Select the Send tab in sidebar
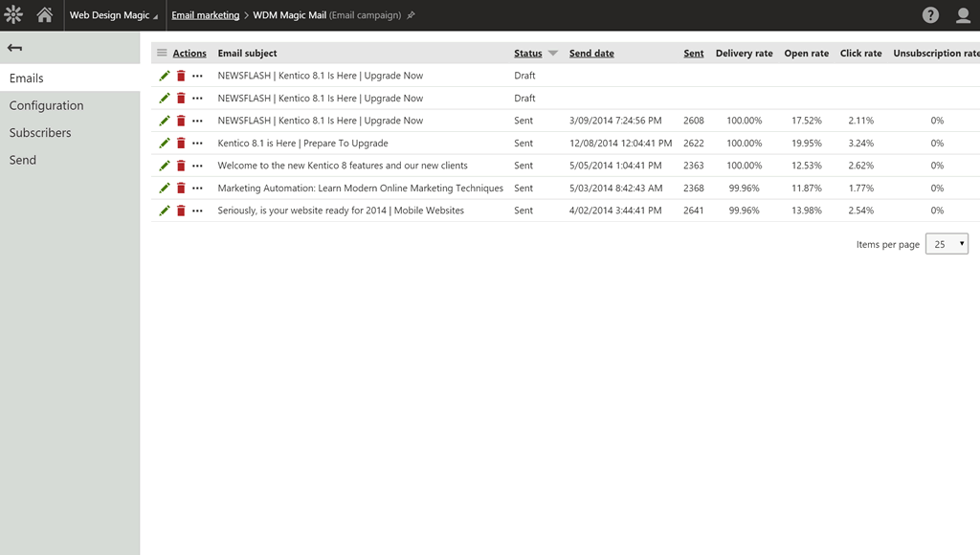Screen dimensions: 980x555 tap(23, 160)
